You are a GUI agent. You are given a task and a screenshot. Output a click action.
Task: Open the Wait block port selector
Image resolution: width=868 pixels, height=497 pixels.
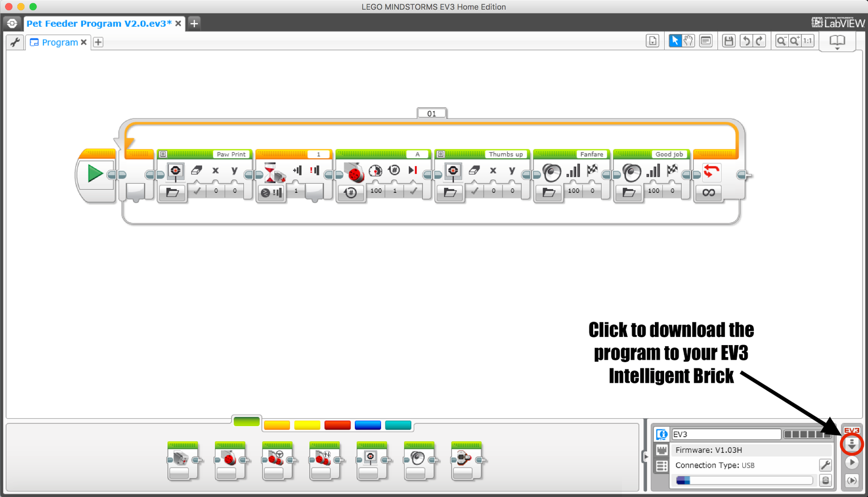318,154
